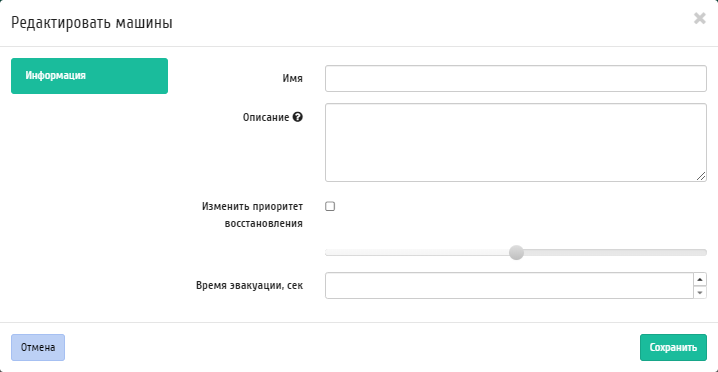The image size is (718, 372).
Task: Enable the Изменить приоритет восстановления checkbox
Action: [330, 207]
